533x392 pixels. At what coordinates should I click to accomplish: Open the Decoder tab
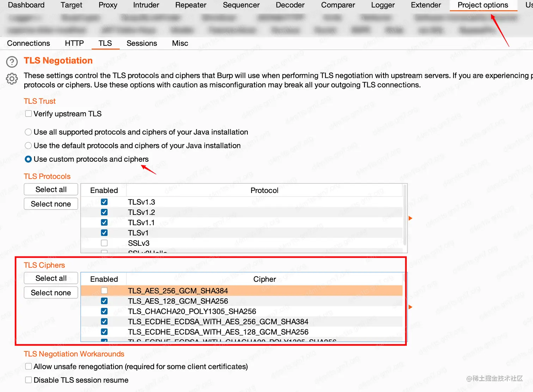coord(290,5)
